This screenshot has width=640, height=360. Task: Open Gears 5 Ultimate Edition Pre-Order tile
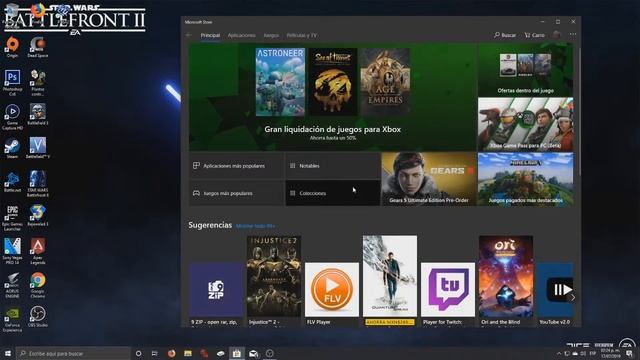pos(429,179)
